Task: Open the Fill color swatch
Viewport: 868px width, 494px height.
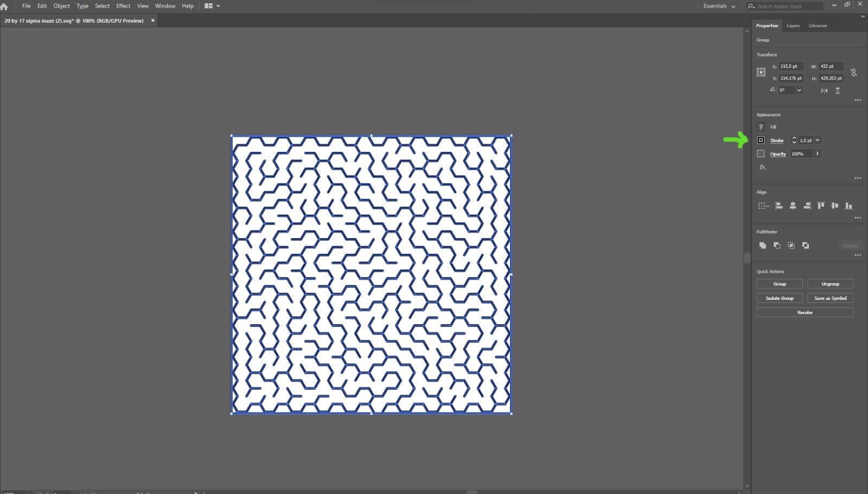Action: click(761, 127)
